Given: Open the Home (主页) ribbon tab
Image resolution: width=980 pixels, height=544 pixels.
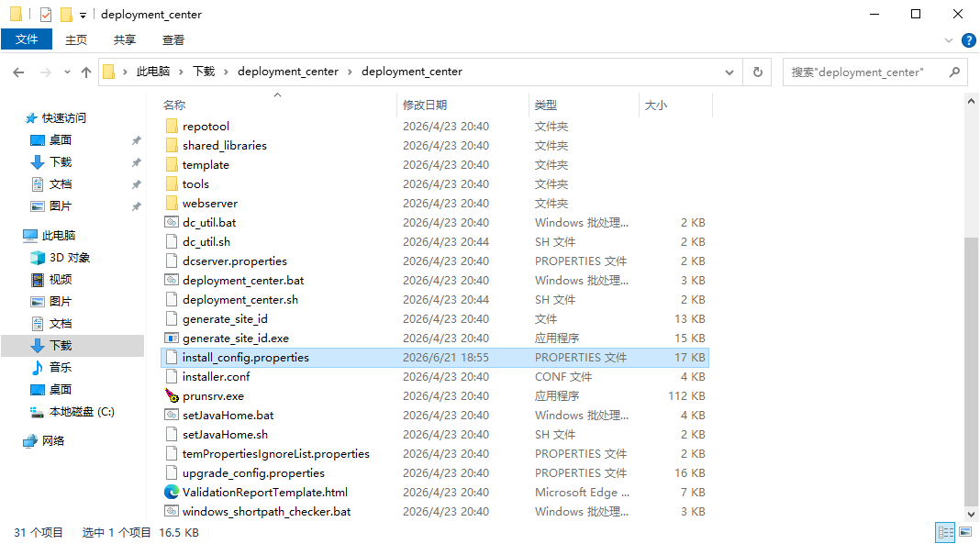Looking at the screenshot, I should click(x=76, y=40).
